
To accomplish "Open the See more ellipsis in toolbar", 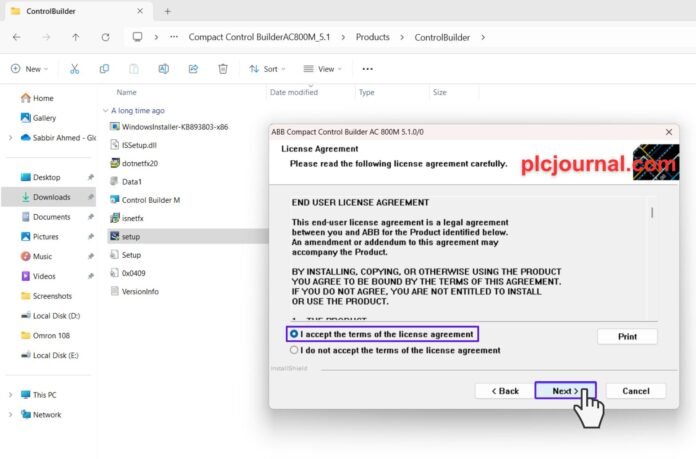I will (368, 69).
